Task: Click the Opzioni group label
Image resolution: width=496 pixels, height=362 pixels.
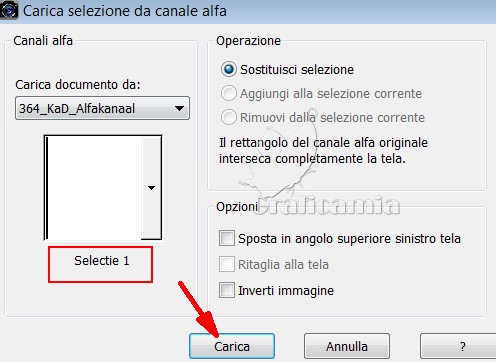Action: point(237,207)
